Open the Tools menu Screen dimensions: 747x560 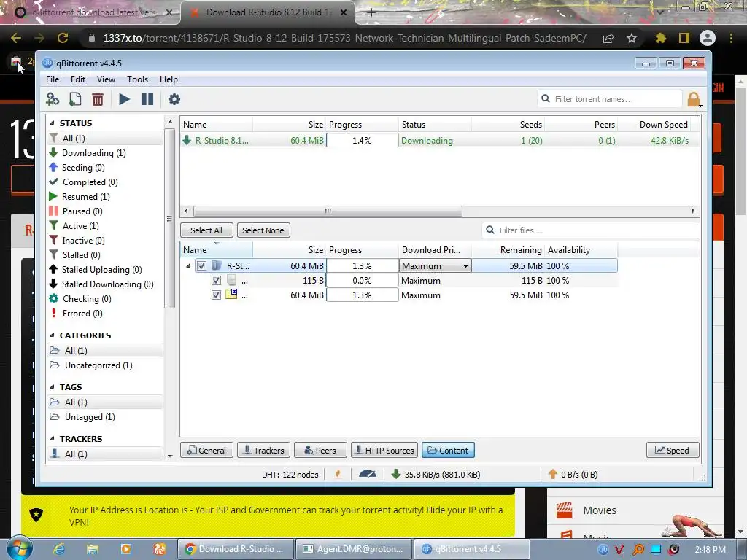137,79
